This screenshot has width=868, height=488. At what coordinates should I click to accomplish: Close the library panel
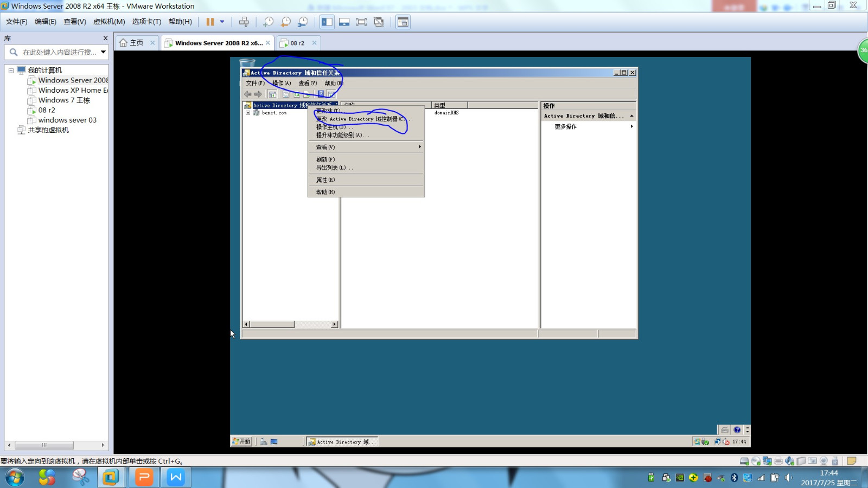click(105, 38)
